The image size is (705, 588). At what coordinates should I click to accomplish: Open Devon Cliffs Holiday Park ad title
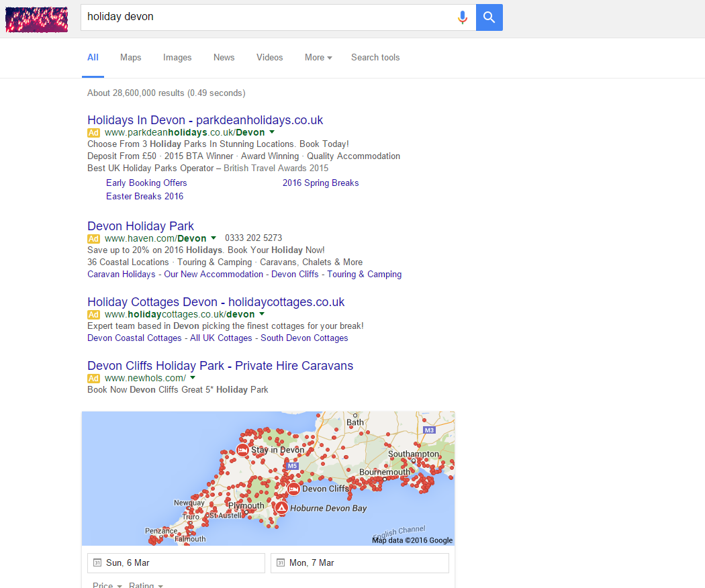pyautogui.click(x=220, y=366)
